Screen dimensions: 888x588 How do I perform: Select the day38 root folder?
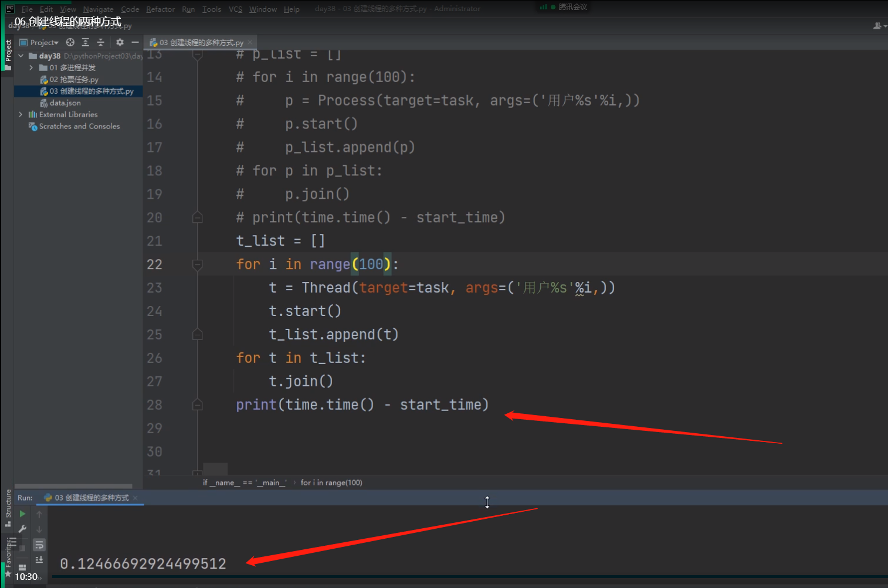point(50,56)
